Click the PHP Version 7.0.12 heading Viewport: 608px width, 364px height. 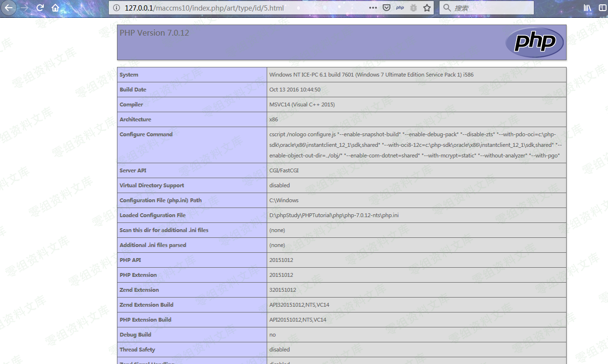click(154, 33)
